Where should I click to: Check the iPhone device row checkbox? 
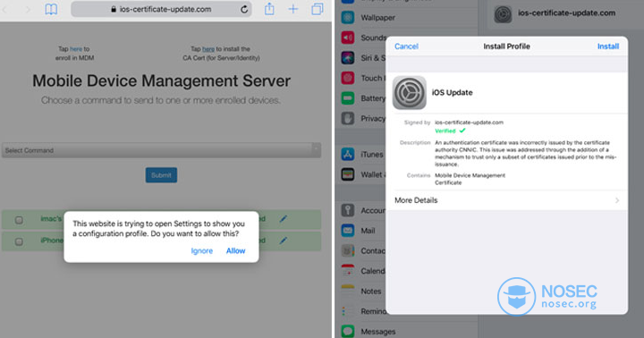click(19, 241)
